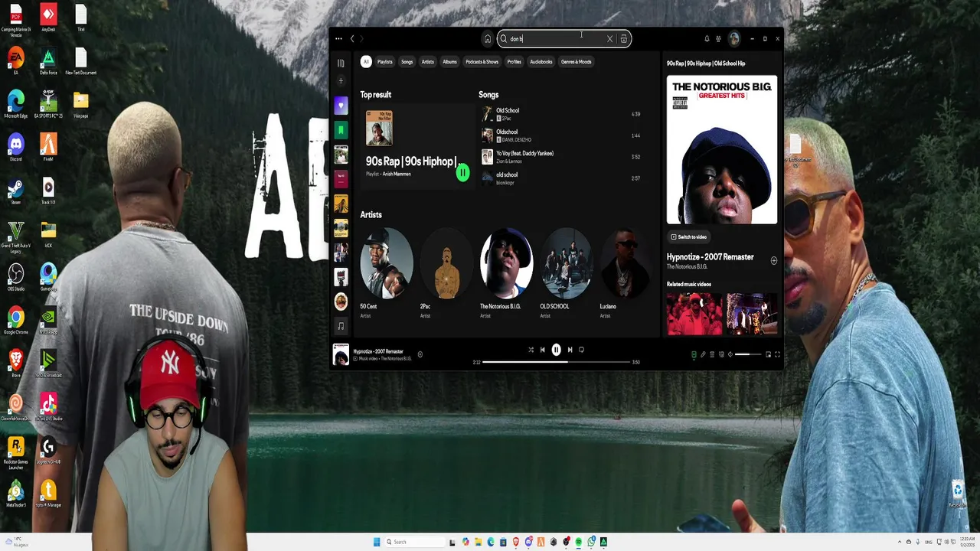This screenshot has height=551, width=980.
Task: Skip to previous track
Action: 543,350
